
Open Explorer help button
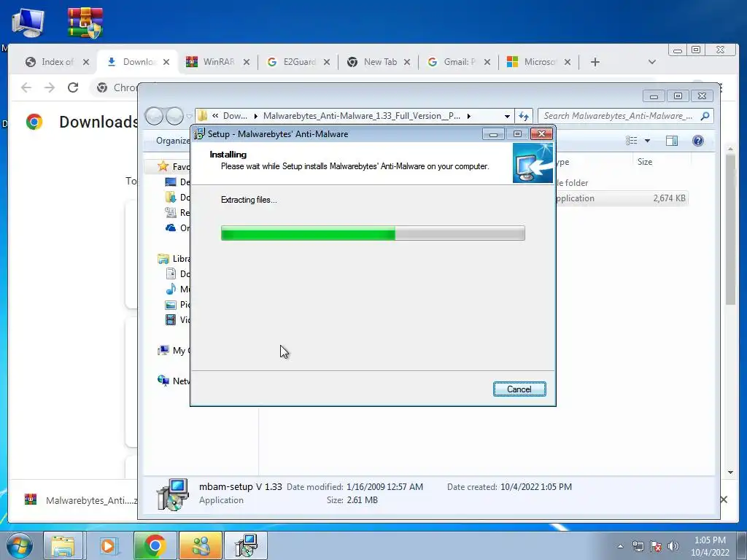point(698,141)
